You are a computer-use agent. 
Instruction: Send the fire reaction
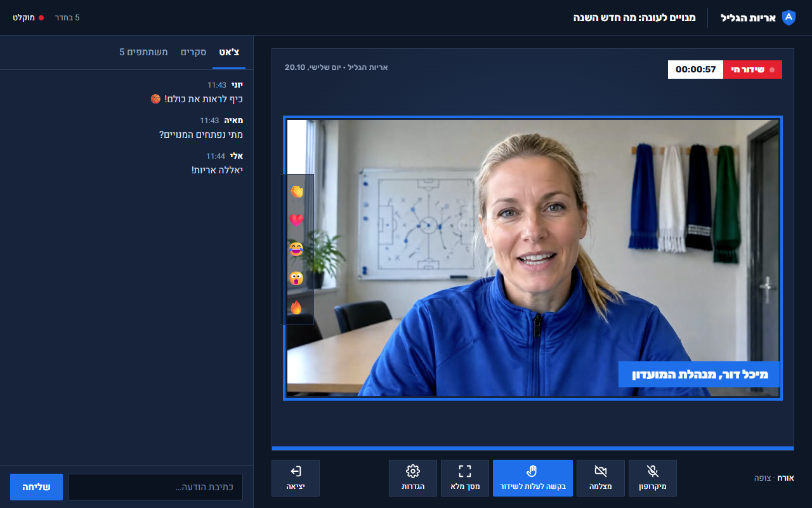pos(297,308)
